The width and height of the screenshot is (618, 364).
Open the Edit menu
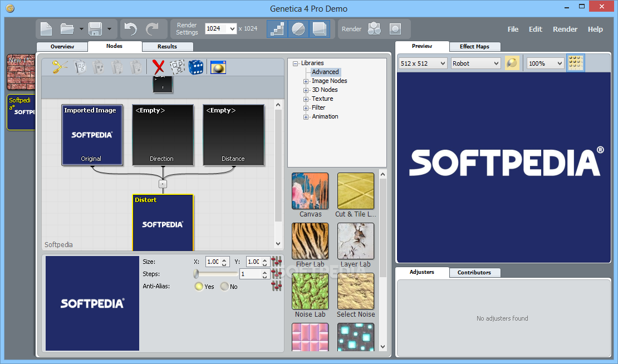tap(535, 29)
